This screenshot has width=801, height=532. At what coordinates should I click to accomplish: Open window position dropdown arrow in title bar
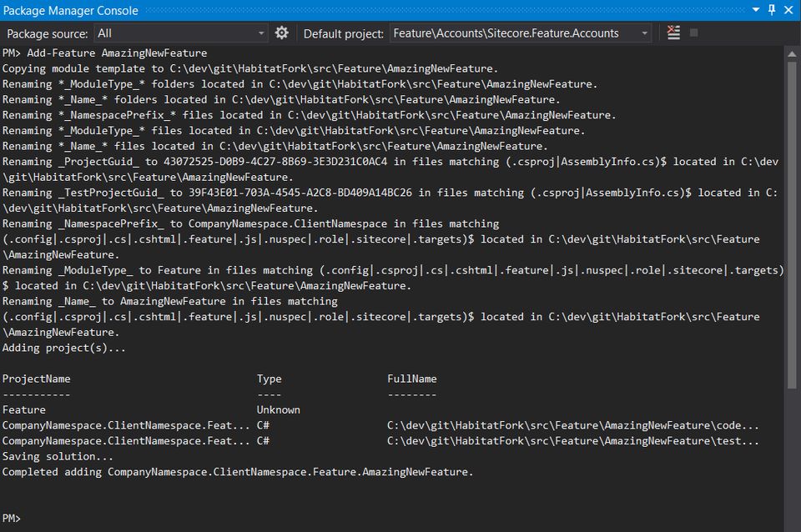[x=756, y=10]
